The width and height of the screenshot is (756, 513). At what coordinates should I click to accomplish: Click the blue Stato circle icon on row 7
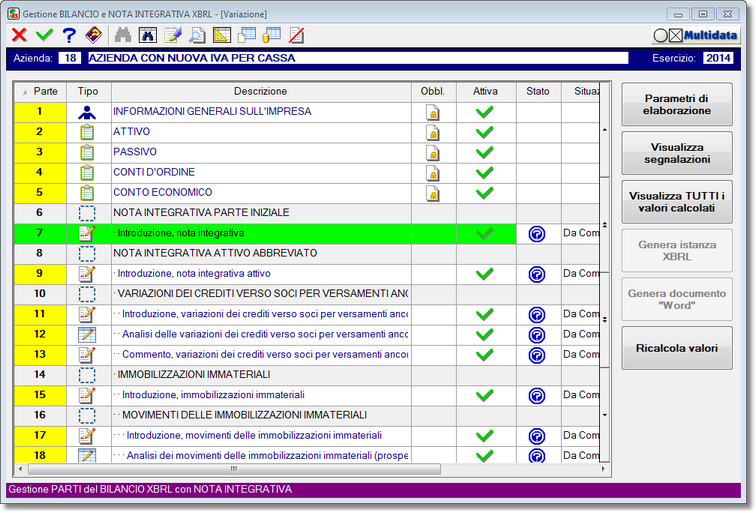(x=537, y=234)
